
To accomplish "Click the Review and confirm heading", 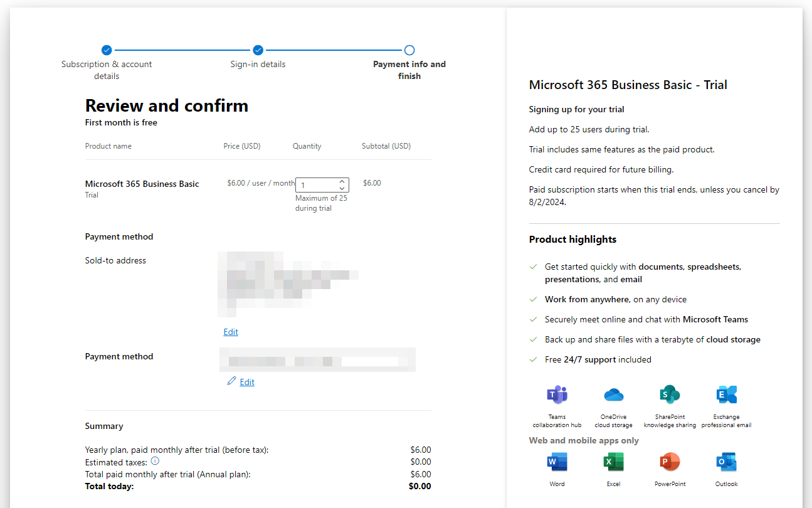I will pyautogui.click(x=167, y=105).
